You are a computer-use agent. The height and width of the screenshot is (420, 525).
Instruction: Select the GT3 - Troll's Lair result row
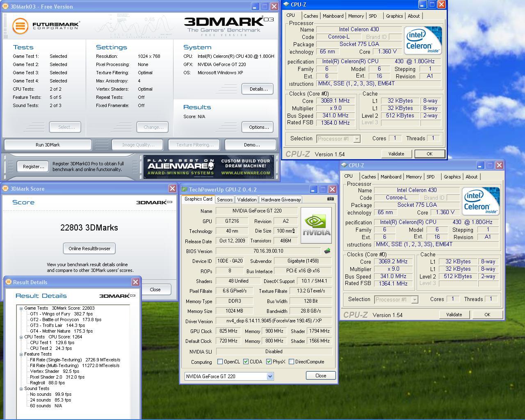click(57, 325)
